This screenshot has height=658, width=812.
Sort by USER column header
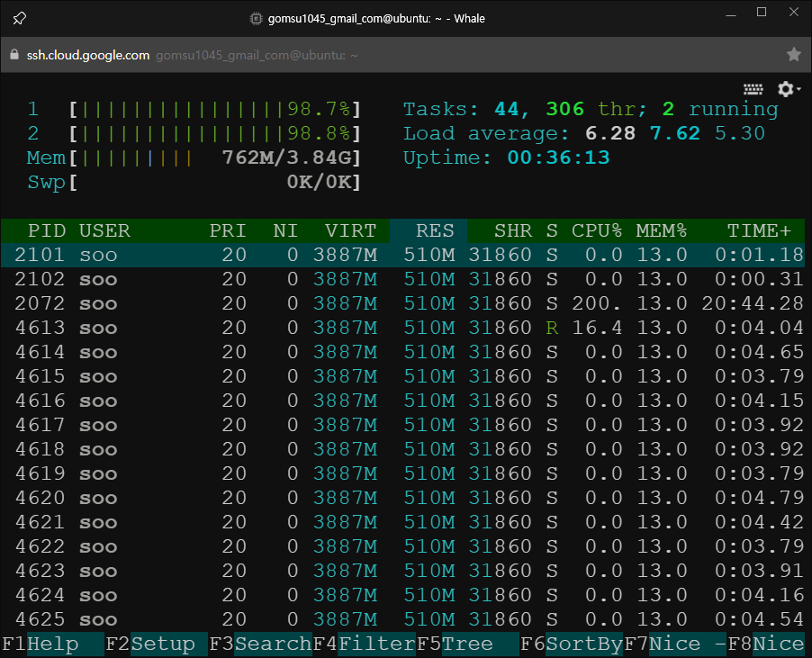click(104, 230)
